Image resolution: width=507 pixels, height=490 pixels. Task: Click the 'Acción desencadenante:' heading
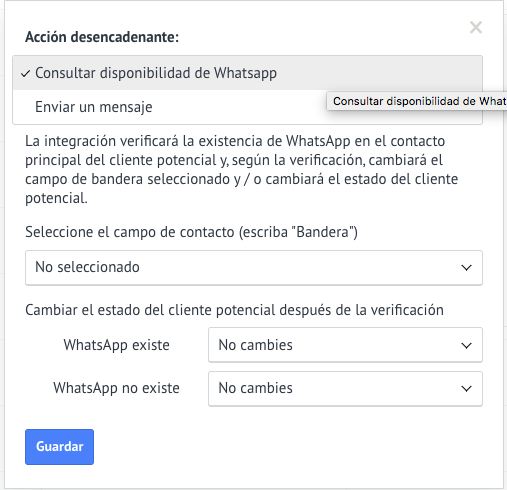(x=102, y=37)
